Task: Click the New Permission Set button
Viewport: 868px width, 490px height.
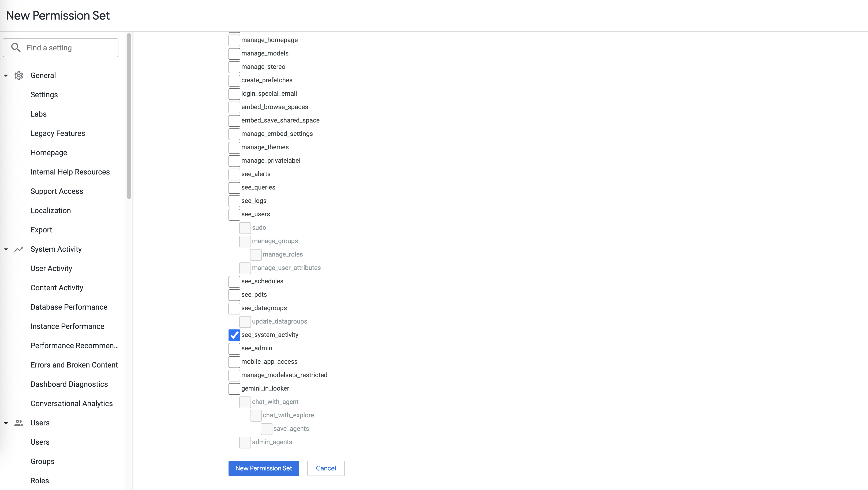Action: coord(264,468)
